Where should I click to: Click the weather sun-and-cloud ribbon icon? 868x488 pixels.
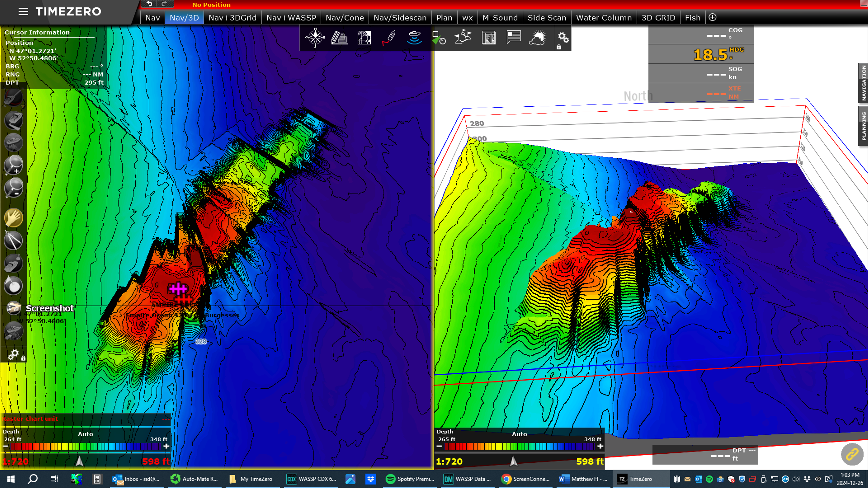538,37
